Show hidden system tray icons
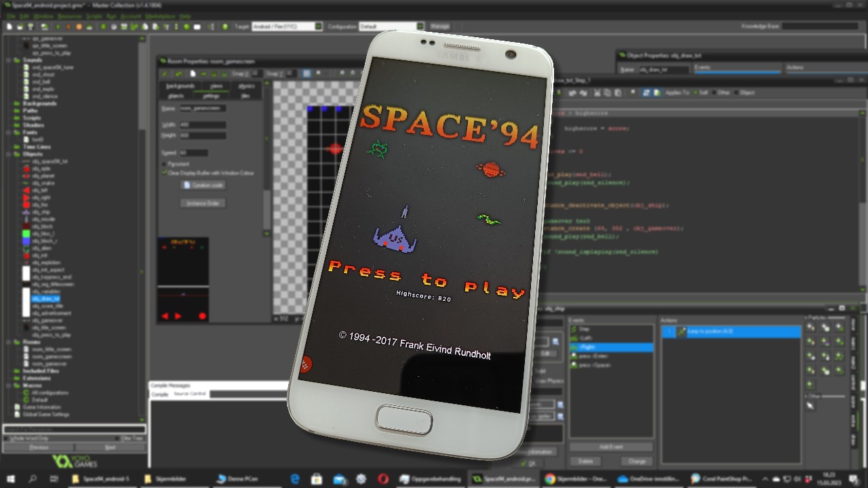The image size is (868, 488). (x=764, y=479)
